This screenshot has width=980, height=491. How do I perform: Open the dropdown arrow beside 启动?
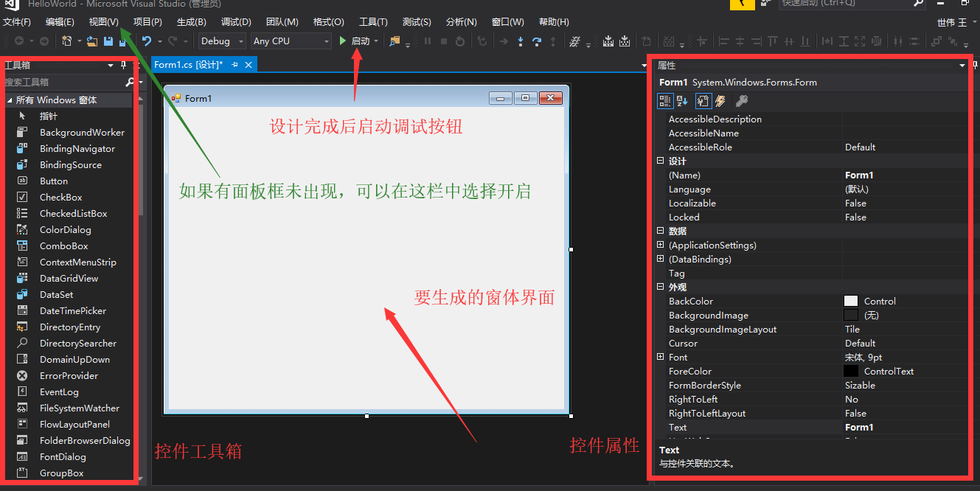click(x=376, y=41)
